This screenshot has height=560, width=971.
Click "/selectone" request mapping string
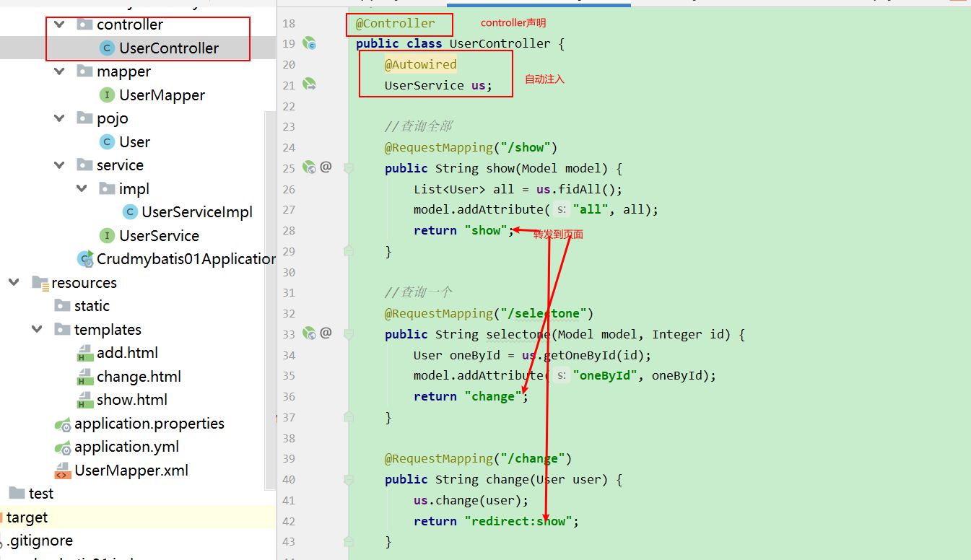click(543, 313)
